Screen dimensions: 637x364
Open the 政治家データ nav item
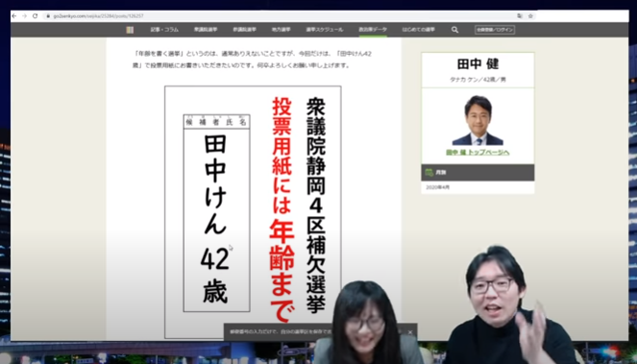(x=373, y=30)
